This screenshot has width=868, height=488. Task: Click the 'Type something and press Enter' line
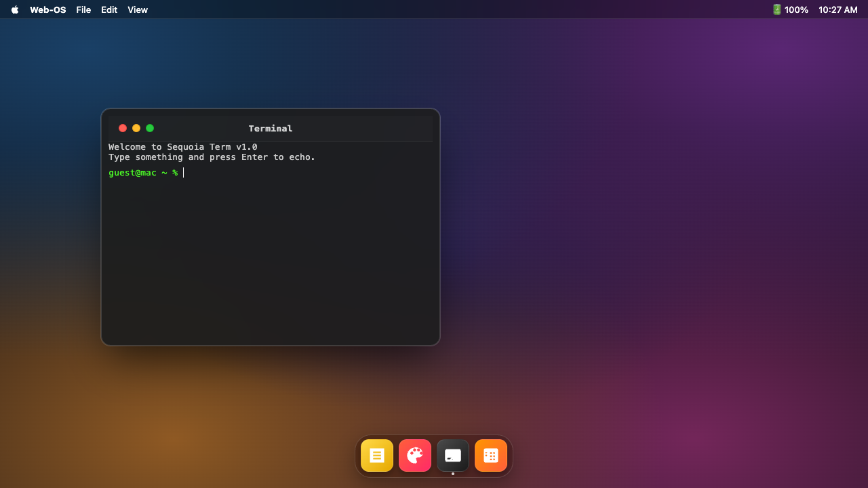[212, 157]
